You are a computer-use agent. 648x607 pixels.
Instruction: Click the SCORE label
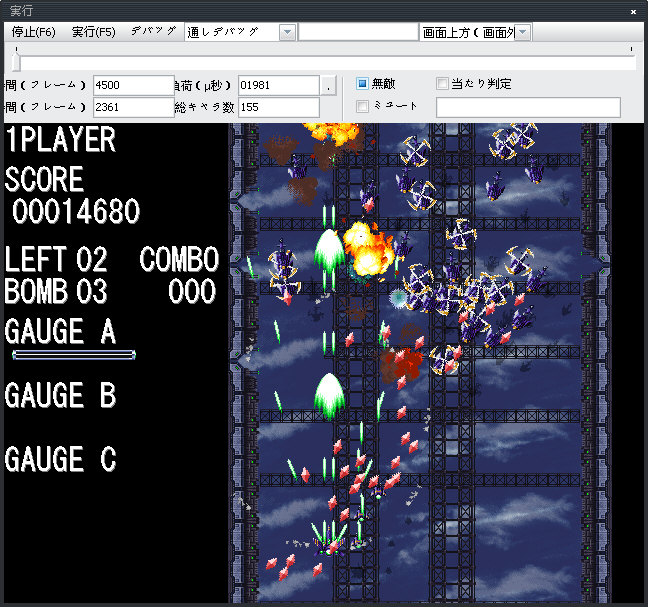(45, 179)
